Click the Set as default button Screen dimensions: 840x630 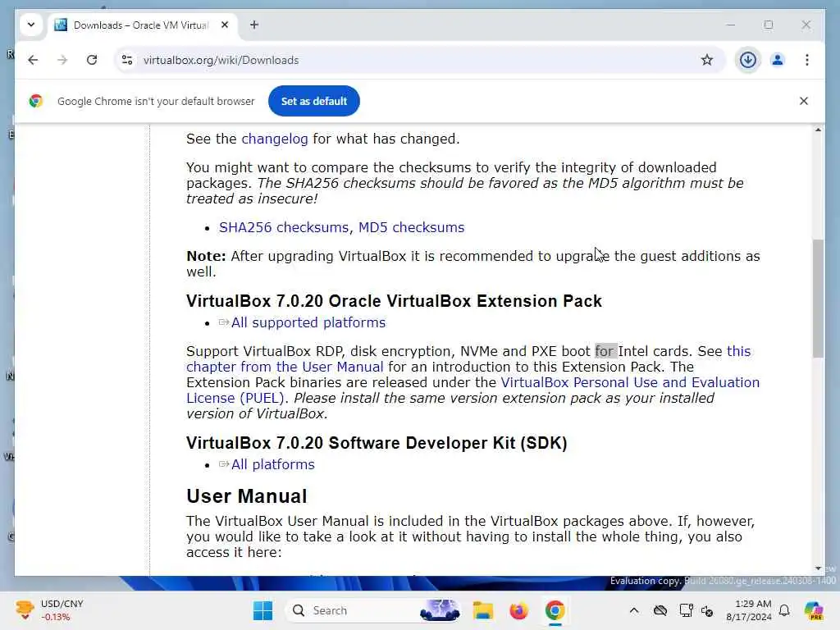pyautogui.click(x=314, y=101)
